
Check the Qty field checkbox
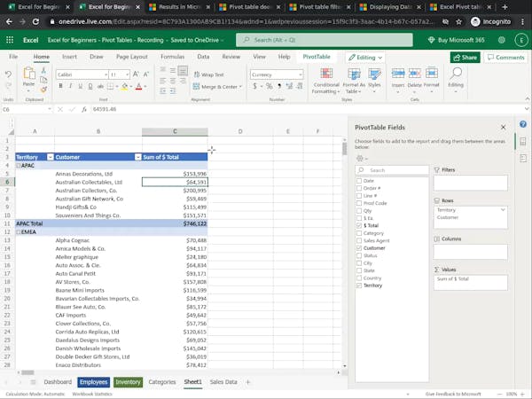point(359,210)
